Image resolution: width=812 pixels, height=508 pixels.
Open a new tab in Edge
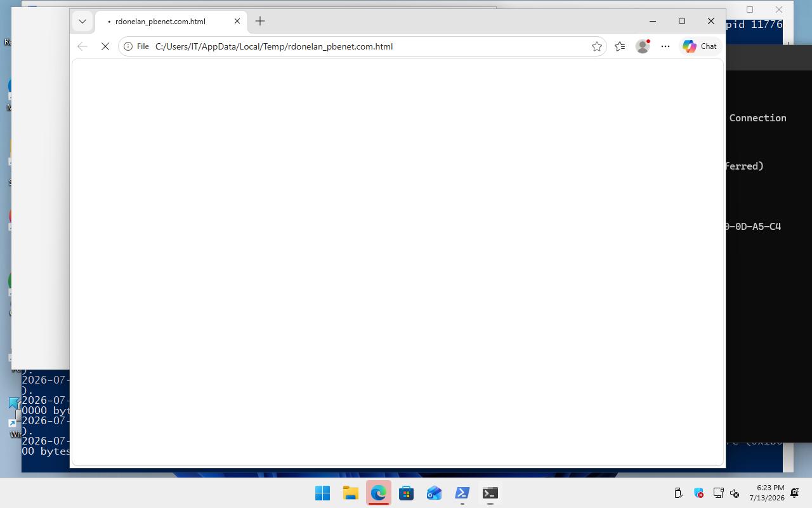260,21
